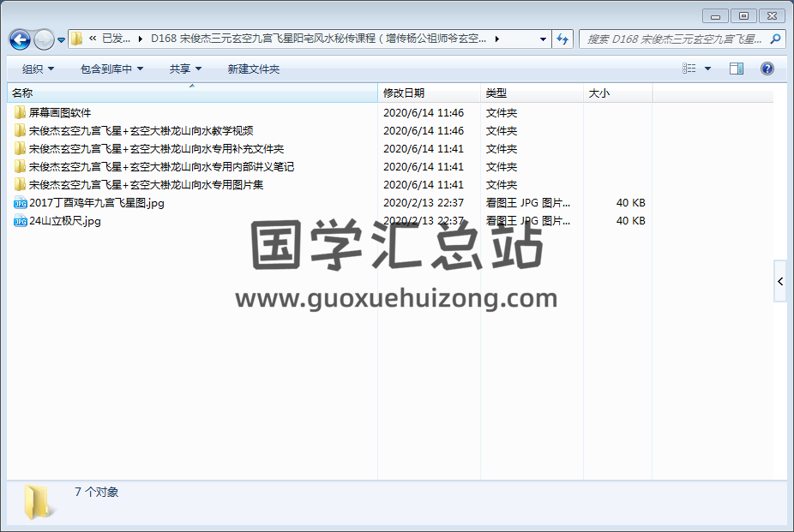Select the 向水专用图片集 folder
Viewport: 794px width, 532px height.
pos(146,184)
